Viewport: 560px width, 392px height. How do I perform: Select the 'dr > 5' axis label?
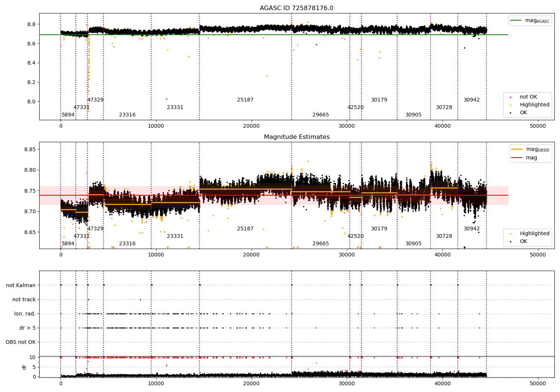tap(28, 328)
